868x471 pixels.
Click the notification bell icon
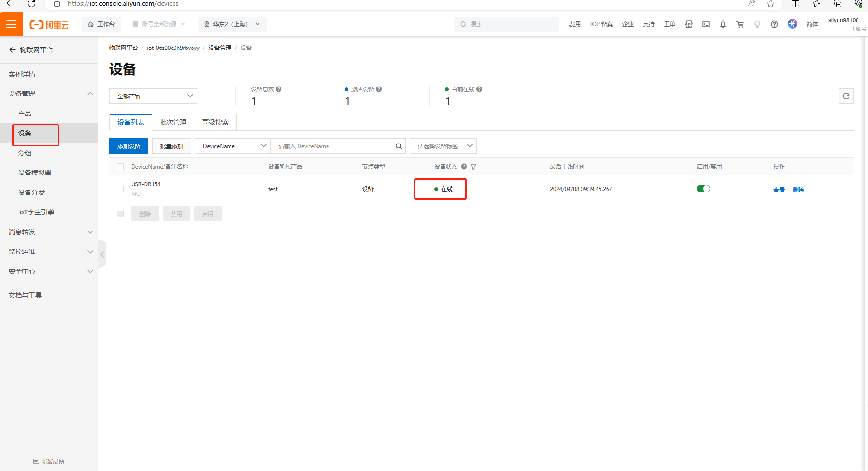[x=723, y=24]
